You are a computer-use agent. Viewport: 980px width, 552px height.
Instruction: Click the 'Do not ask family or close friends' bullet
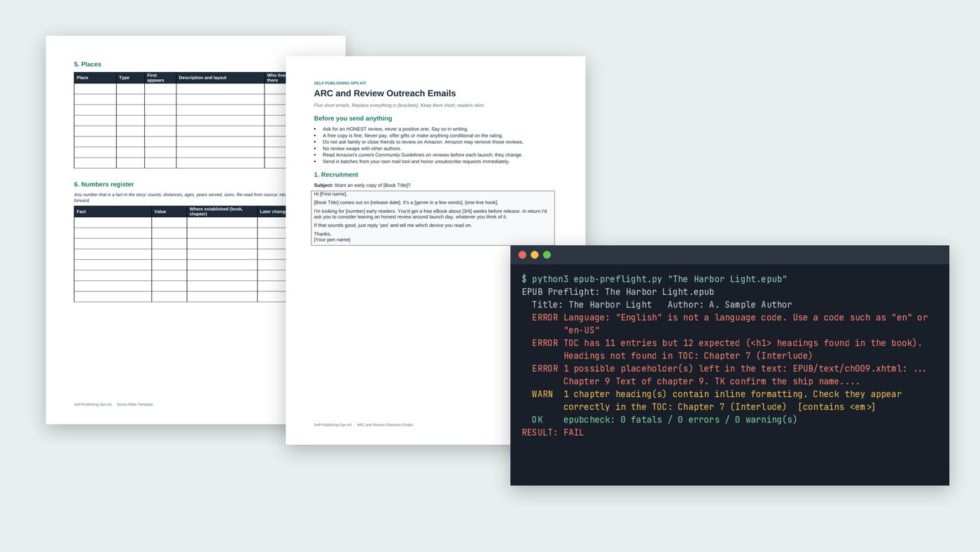point(423,142)
